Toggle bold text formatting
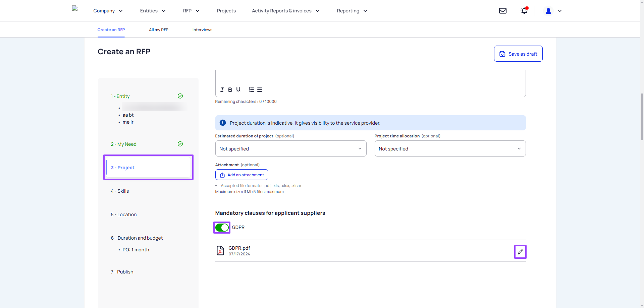The image size is (644, 308). point(230,90)
